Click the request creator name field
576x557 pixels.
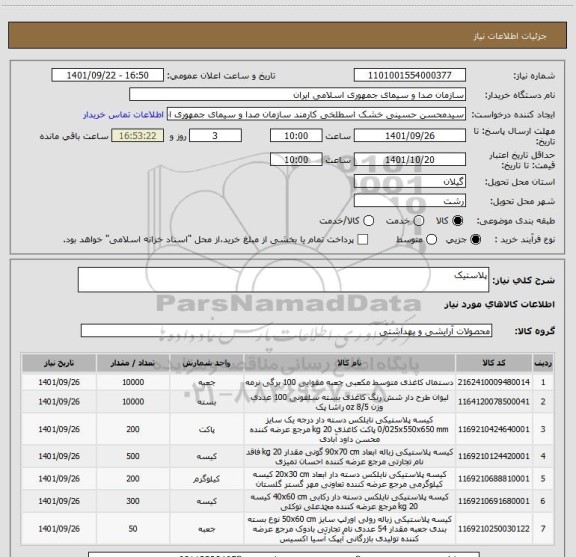pos(316,114)
